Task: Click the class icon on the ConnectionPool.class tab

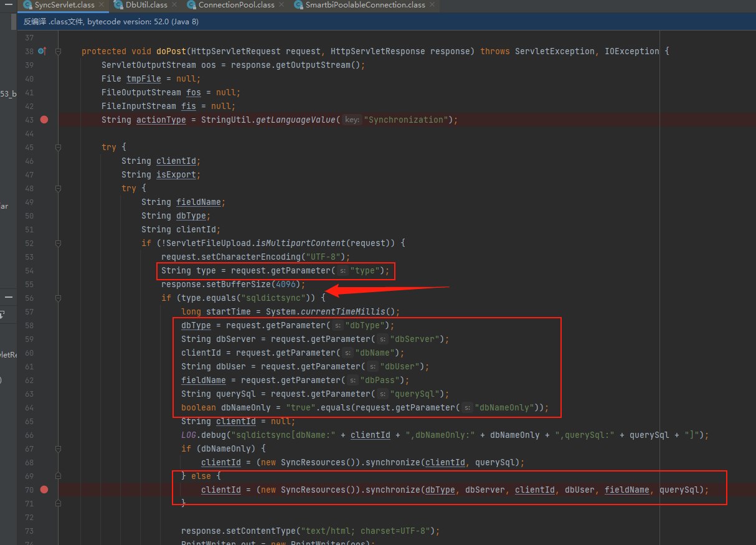Action: pos(191,5)
